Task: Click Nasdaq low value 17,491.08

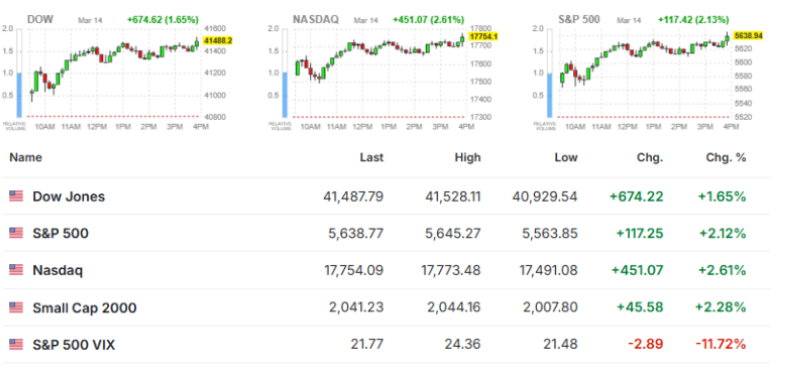Action: click(549, 271)
